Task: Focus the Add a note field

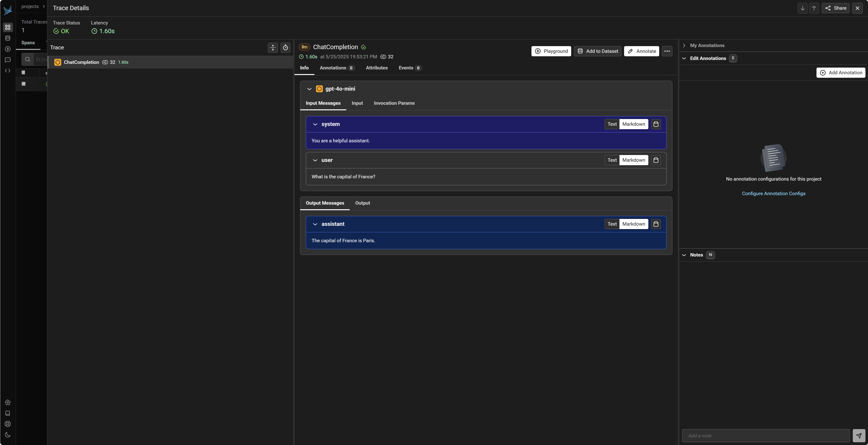Action: click(766, 436)
